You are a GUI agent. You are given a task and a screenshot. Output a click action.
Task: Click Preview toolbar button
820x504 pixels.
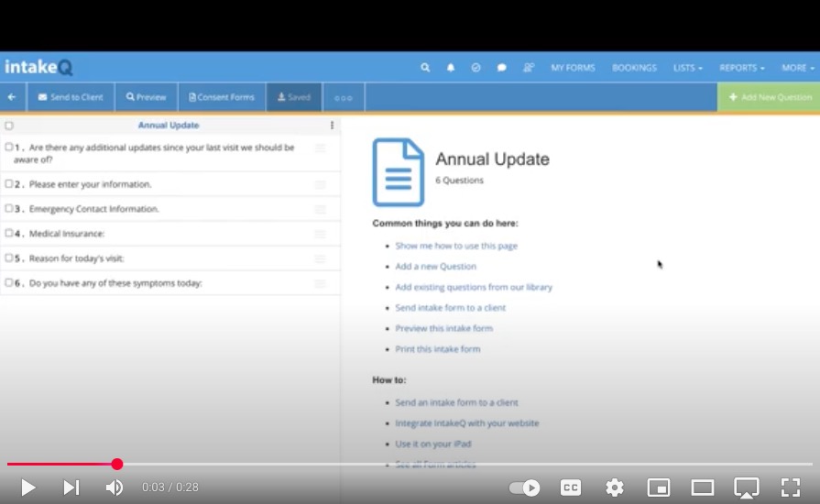pos(146,97)
